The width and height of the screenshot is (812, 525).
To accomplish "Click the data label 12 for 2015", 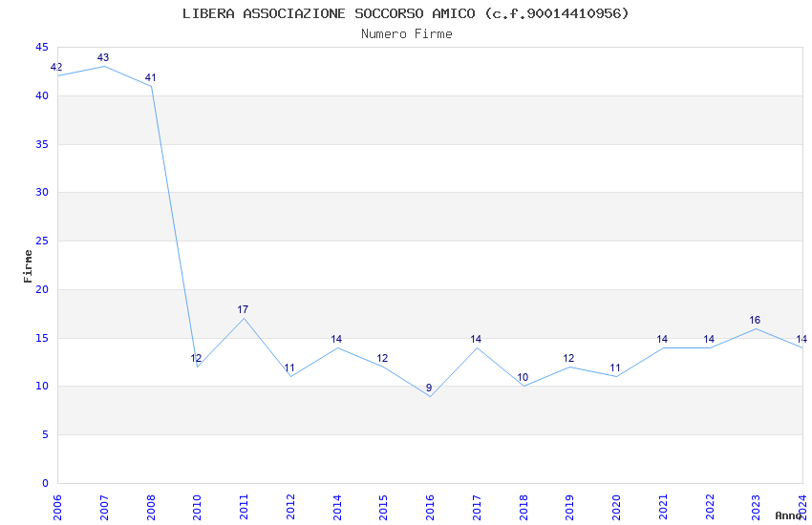I will pyautogui.click(x=382, y=358).
